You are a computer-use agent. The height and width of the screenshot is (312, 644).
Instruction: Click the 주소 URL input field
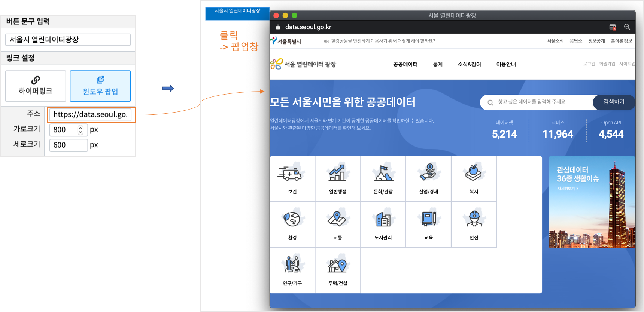pyautogui.click(x=90, y=114)
